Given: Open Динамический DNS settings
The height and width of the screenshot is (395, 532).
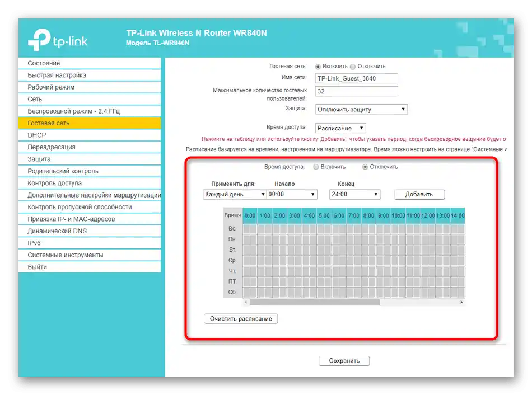Looking at the screenshot, I should (89, 231).
